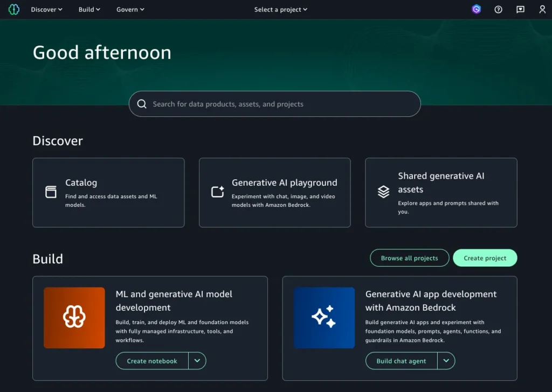Click the magnifying glass search icon
Viewport: 552px width, 392px height.
pyautogui.click(x=142, y=104)
